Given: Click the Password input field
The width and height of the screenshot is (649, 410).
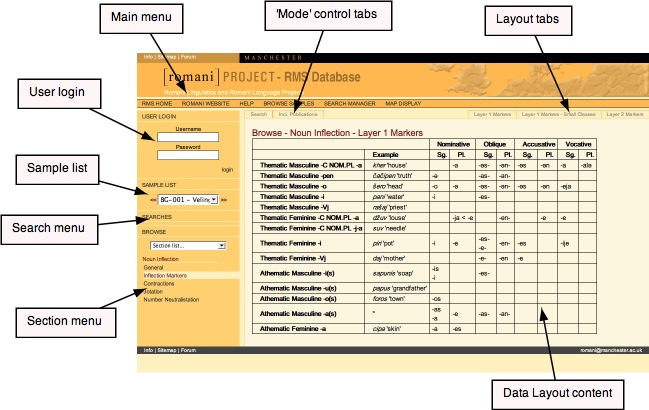Looking at the screenshot, I should [x=188, y=155].
